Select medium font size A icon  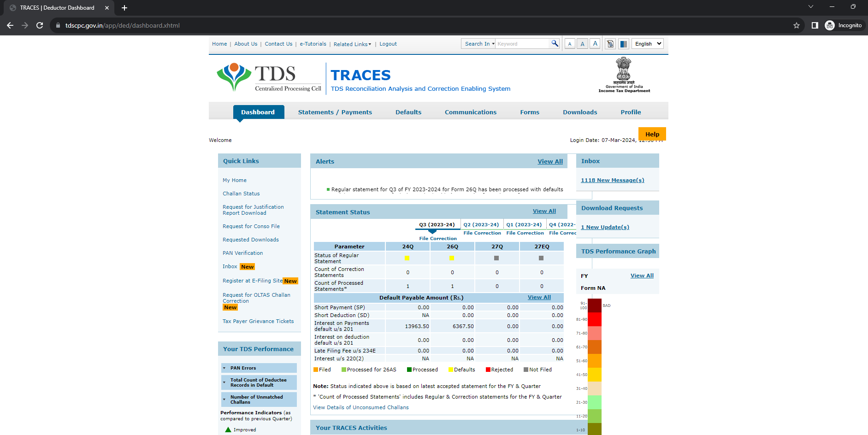pyautogui.click(x=582, y=44)
